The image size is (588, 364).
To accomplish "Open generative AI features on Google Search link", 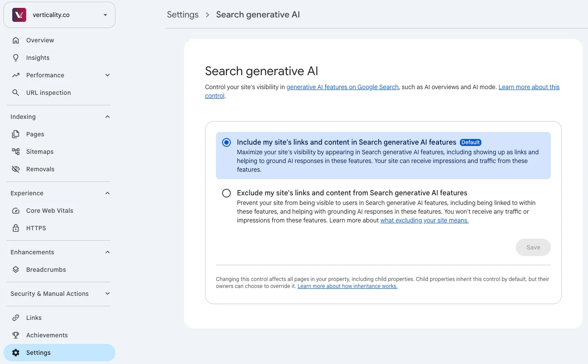I will click(342, 87).
